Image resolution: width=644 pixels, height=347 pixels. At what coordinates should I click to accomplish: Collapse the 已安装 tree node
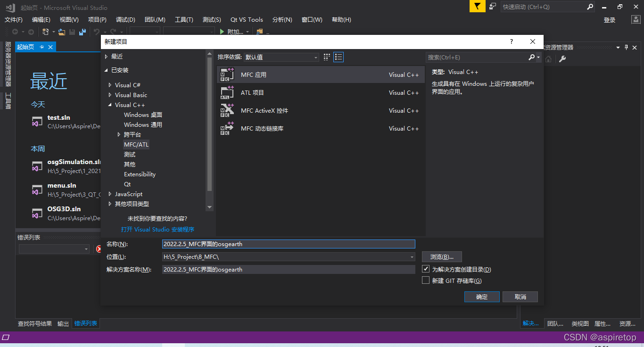pyautogui.click(x=106, y=70)
